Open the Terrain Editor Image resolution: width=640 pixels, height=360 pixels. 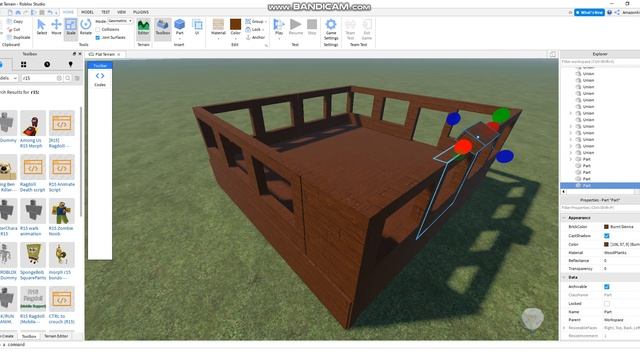tap(143, 28)
